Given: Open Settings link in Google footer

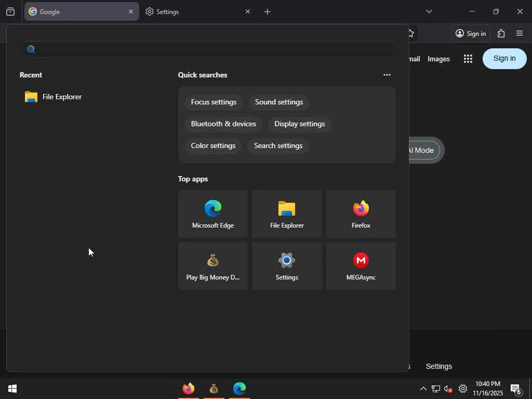Looking at the screenshot, I should coord(438,366).
